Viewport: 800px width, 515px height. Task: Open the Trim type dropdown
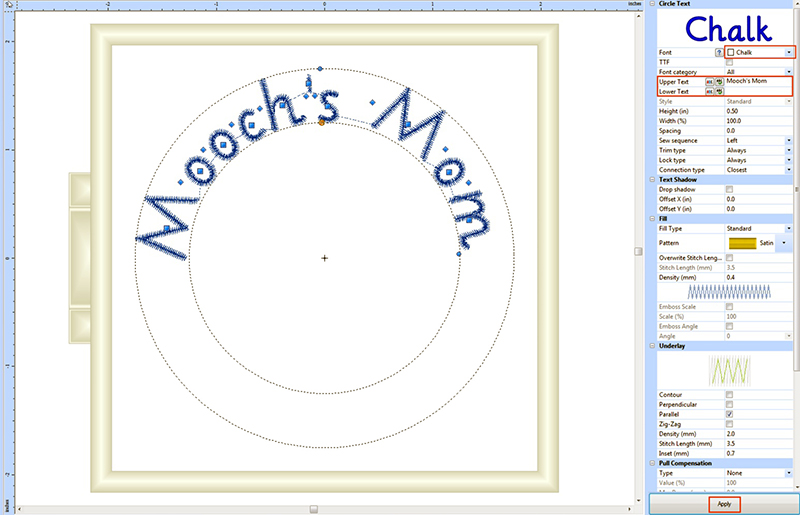pyautogui.click(x=789, y=150)
